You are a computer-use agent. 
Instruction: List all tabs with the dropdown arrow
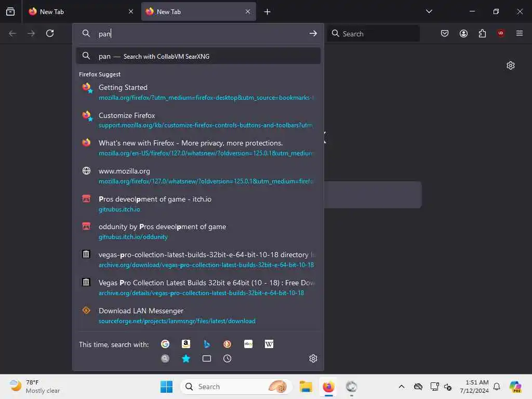coord(429,11)
